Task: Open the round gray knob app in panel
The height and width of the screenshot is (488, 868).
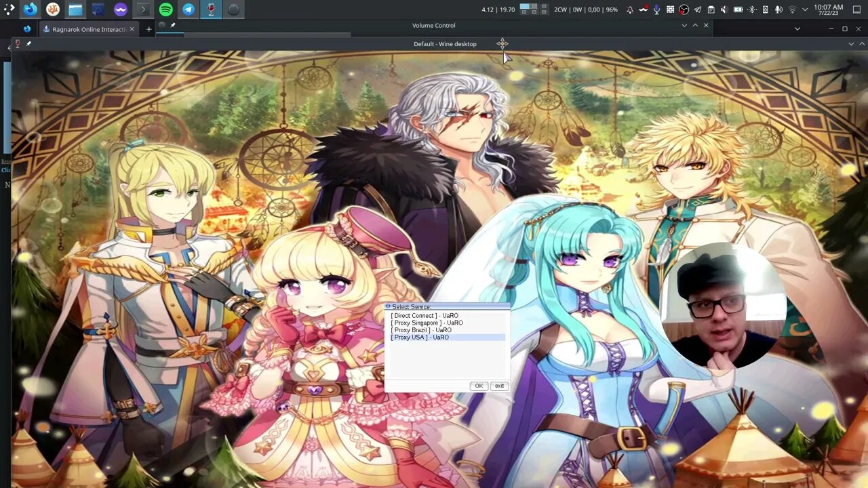Action: 233,9
